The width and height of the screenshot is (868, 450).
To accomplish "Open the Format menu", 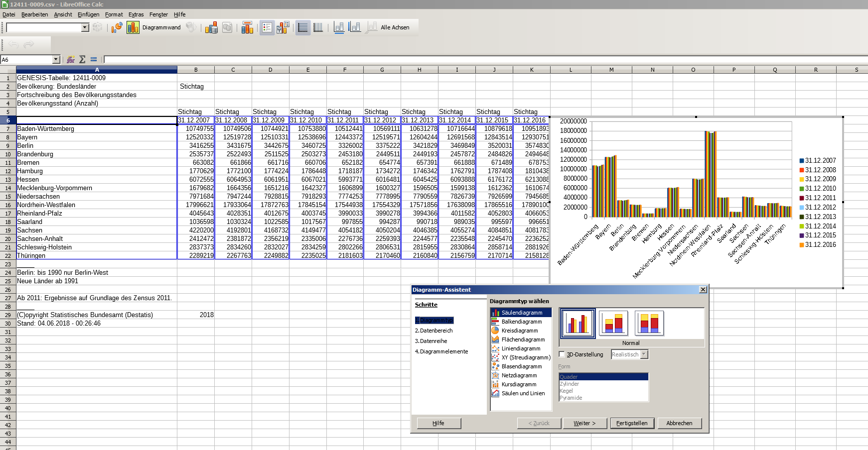I will [114, 14].
